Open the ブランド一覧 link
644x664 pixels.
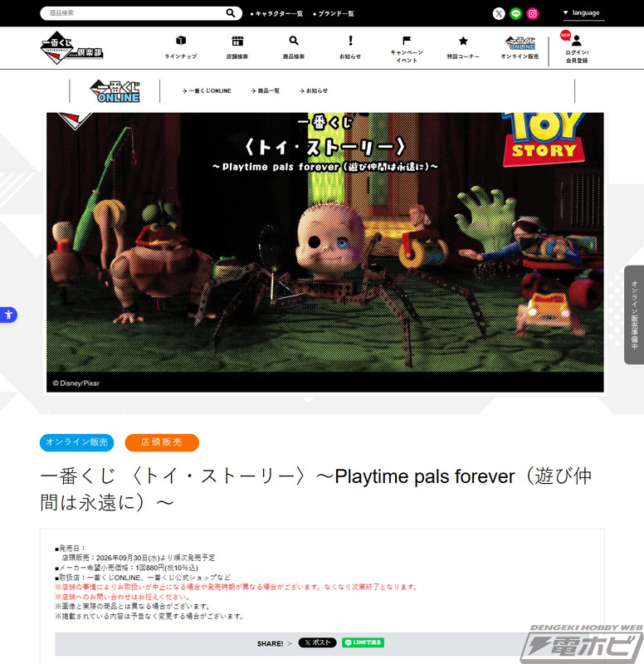pos(334,13)
